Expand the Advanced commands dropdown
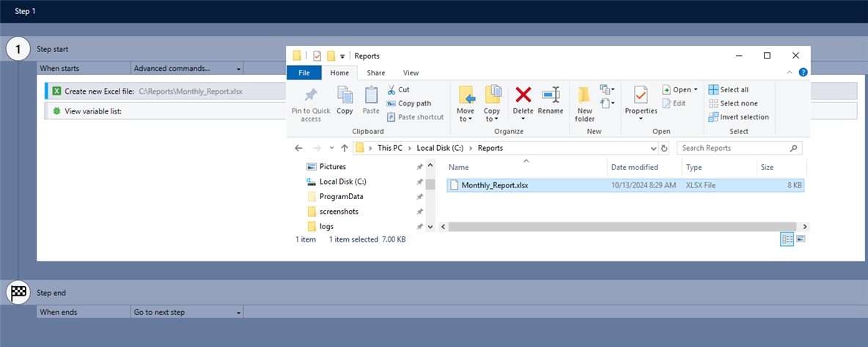Image resolution: width=868 pixels, height=347 pixels. (187, 68)
